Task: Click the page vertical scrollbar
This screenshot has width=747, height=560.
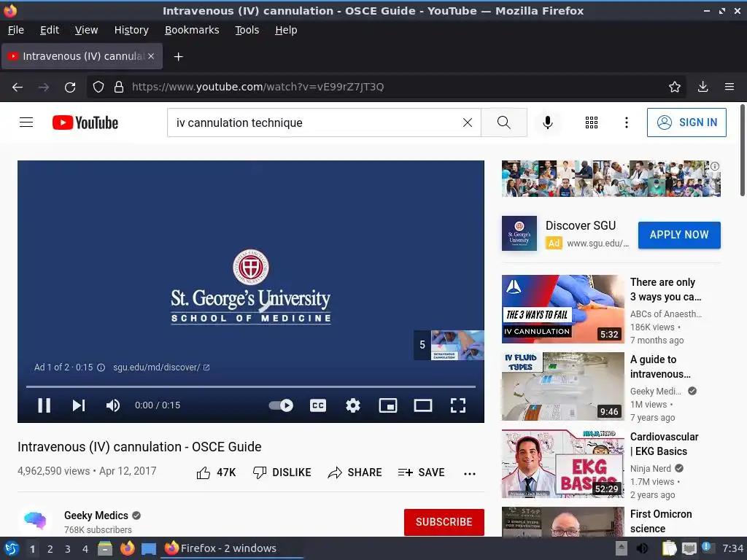Action: (742, 150)
